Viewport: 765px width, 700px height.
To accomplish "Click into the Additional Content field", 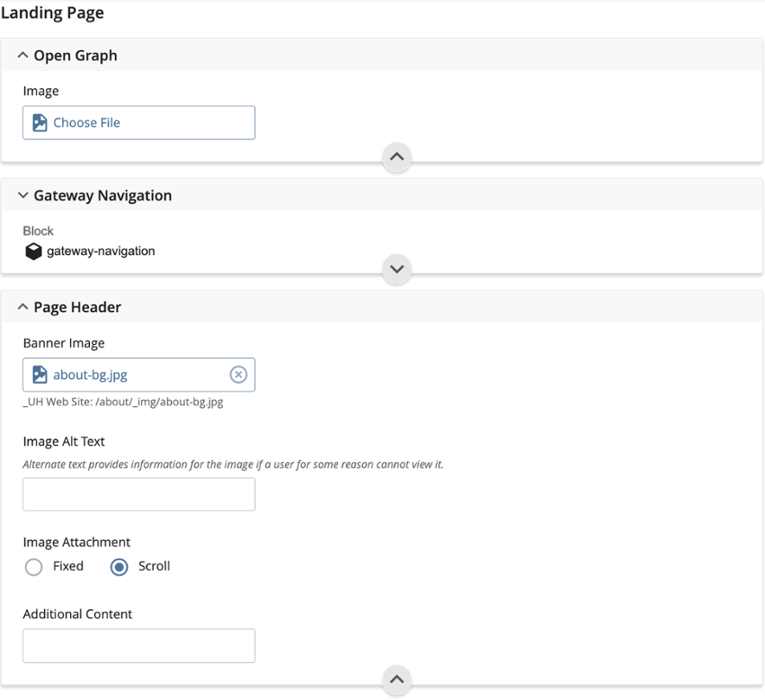I will click(138, 646).
